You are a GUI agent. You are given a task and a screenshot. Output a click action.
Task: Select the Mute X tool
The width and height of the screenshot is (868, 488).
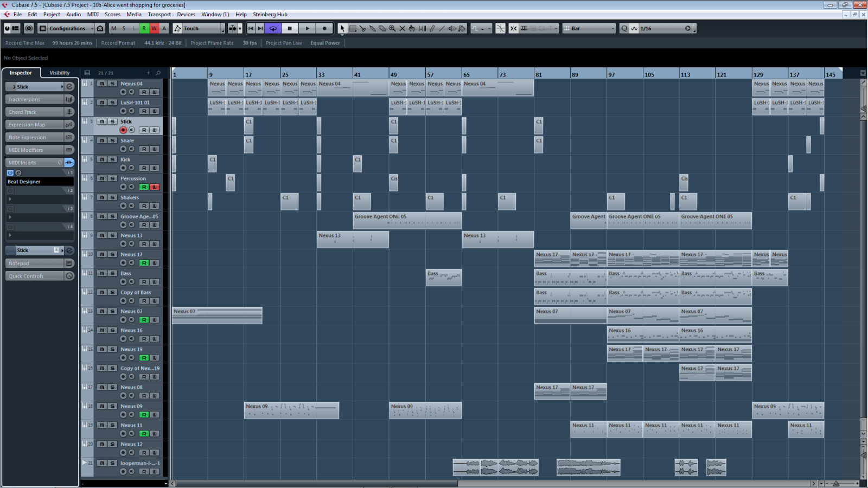(x=403, y=28)
